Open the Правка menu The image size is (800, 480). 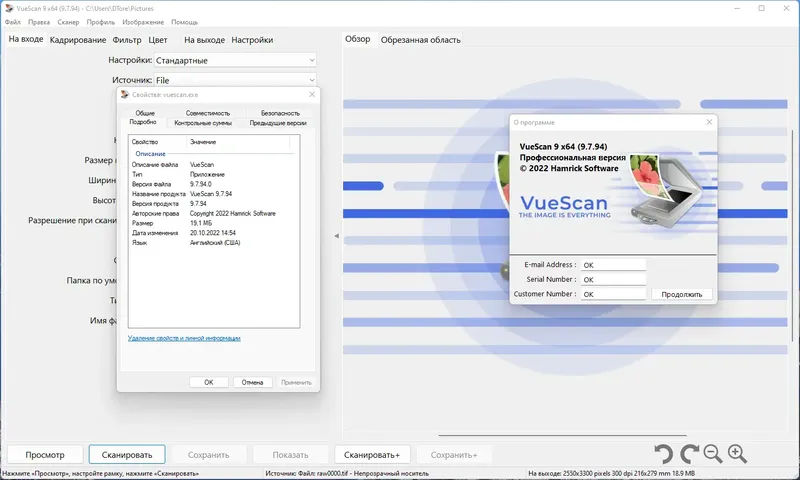click(x=39, y=22)
